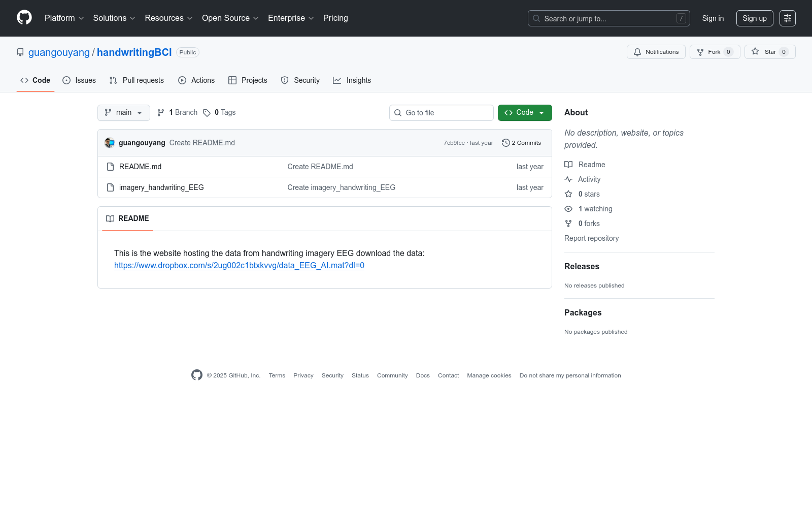The image size is (812, 508).
Task: View the 0 Tags link
Action: pos(219,113)
